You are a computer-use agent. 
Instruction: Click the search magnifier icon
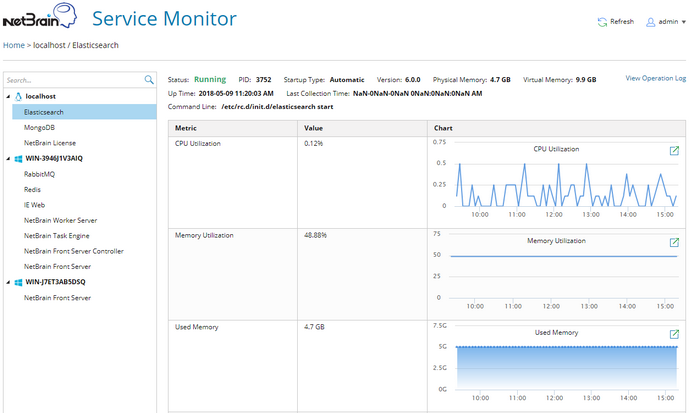pyautogui.click(x=149, y=80)
